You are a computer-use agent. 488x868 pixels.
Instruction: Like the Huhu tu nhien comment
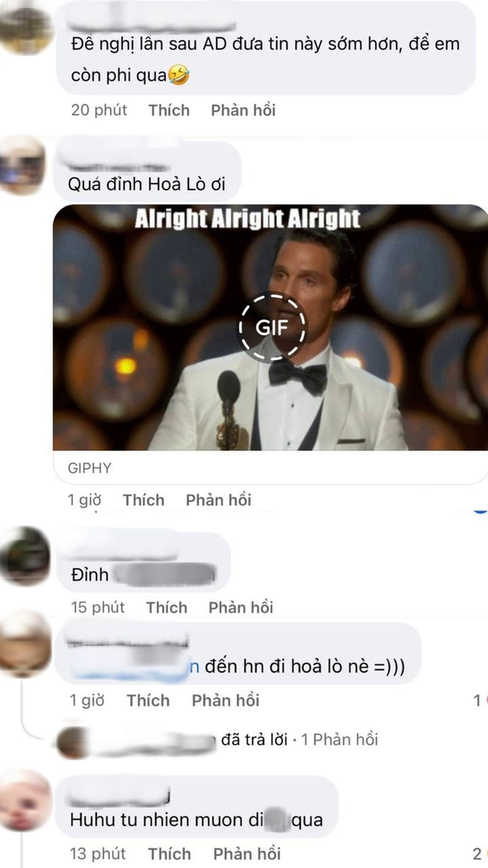169,853
